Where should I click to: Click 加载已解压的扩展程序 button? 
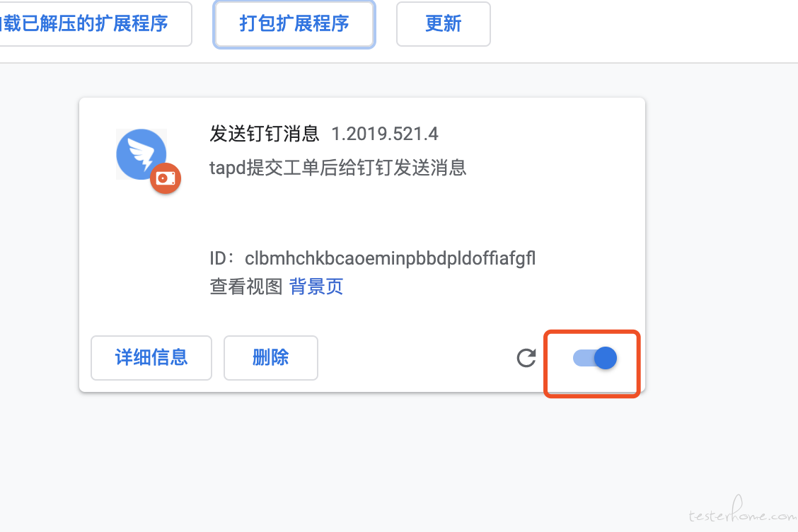point(96,24)
